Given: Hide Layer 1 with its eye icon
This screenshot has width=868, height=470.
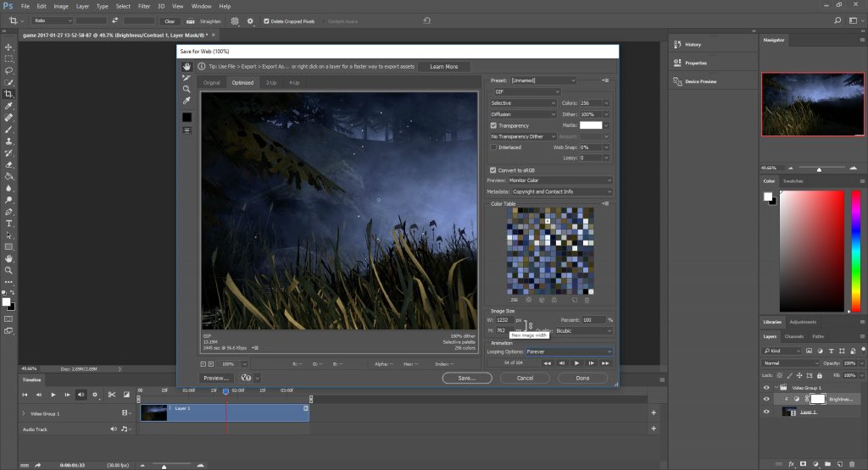Looking at the screenshot, I should pos(766,412).
